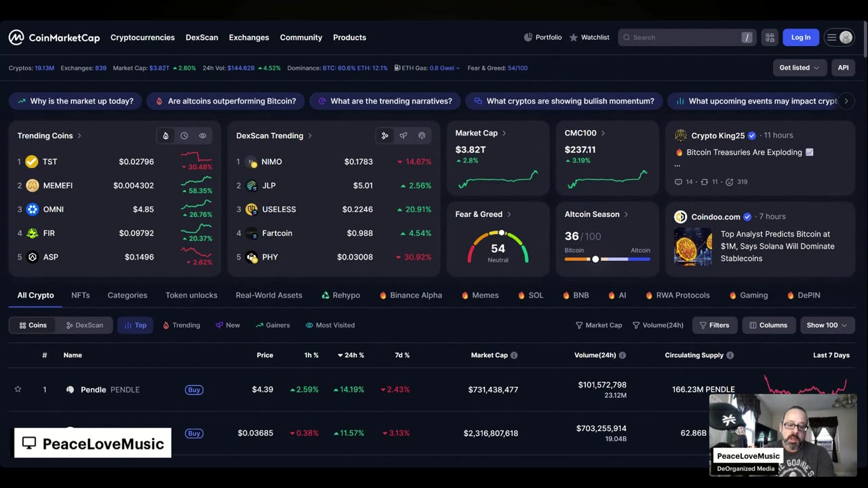This screenshot has height=488, width=868.
Task: Select the MEMEFI coin icon
Action: 32,185
